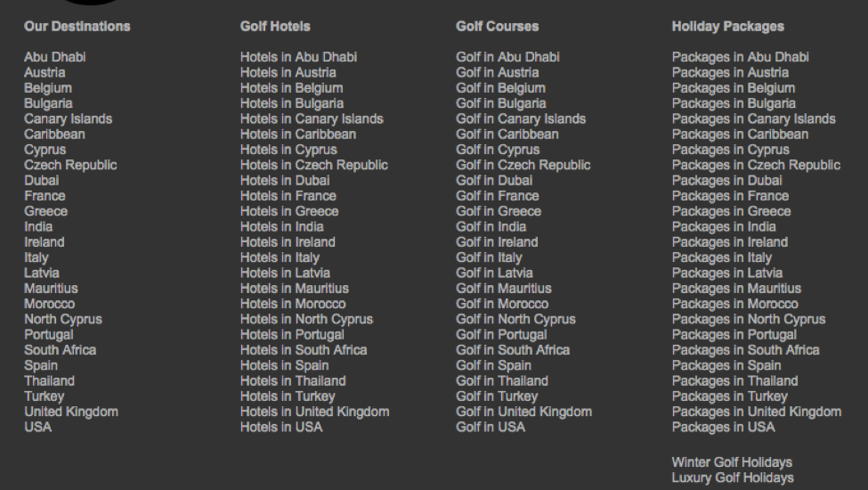The height and width of the screenshot is (490, 868).
Task: Select Packages in Mauritius
Action: [736, 289]
